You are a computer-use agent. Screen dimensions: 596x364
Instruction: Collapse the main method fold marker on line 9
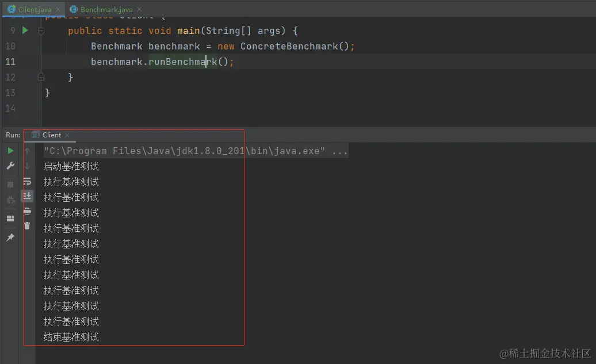point(41,31)
